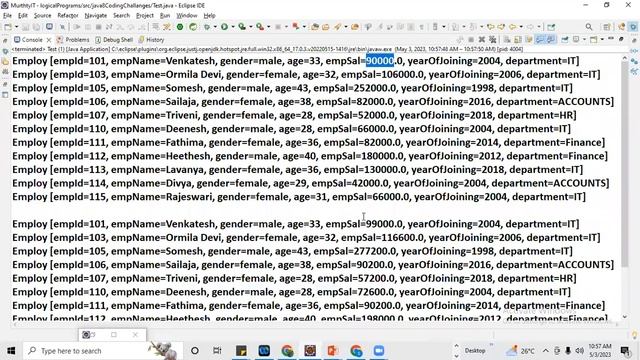Open Zoom from the taskbar
The image size is (640, 360).
click(x=379, y=351)
